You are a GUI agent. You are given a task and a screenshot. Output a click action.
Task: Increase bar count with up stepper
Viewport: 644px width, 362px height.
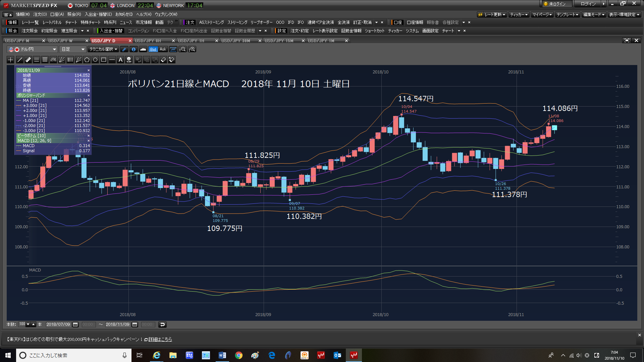point(33,324)
